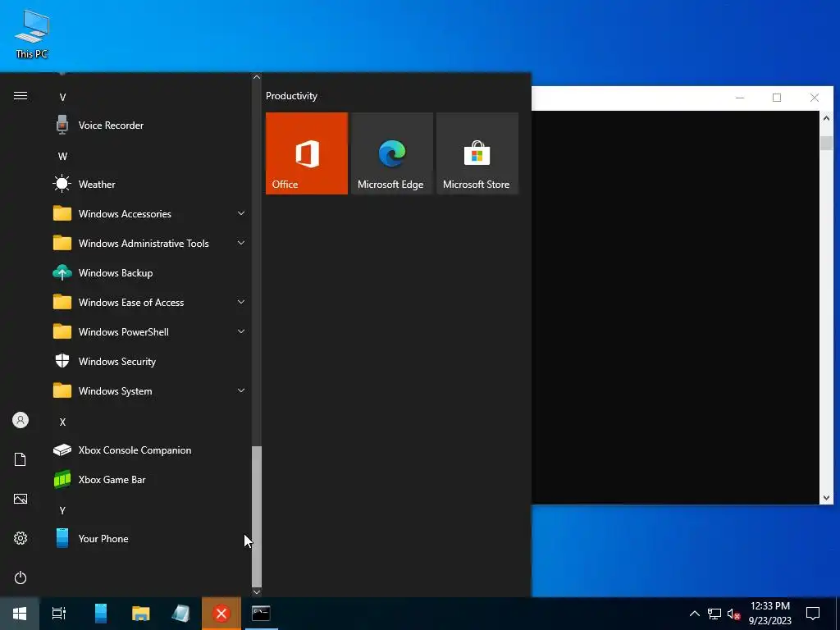Launch the Weather app
Screen dimensions: 840x630
click(150, 185)
